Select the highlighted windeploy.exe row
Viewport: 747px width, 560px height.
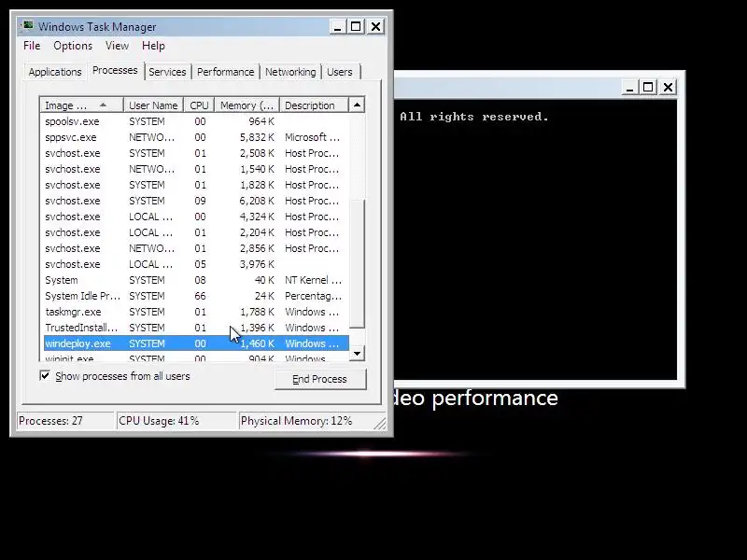pyautogui.click(x=196, y=343)
